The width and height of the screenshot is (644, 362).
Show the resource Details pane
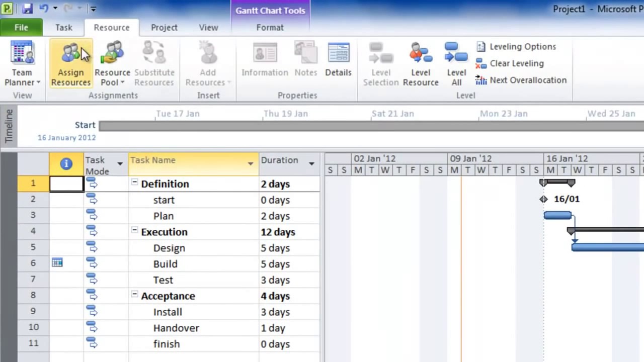[338, 60]
